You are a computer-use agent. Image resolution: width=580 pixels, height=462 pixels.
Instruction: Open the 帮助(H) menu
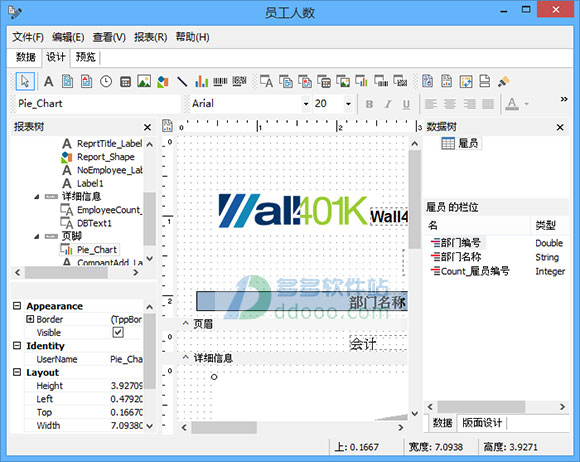(x=192, y=37)
